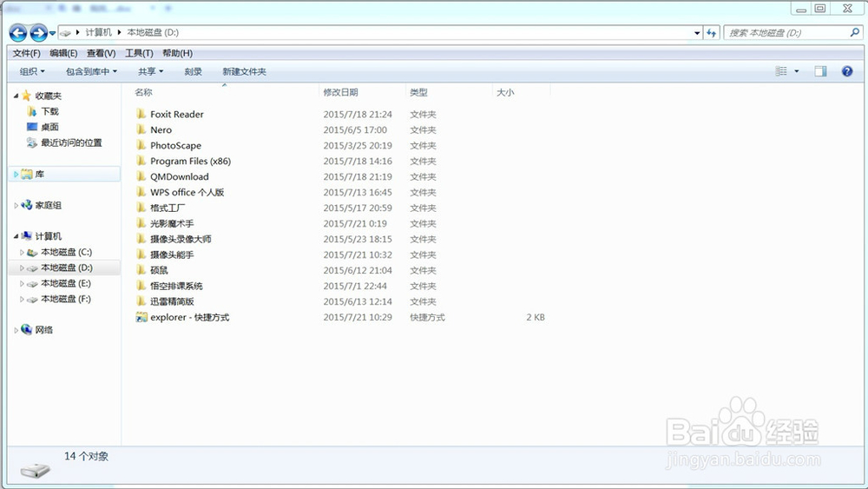Expand the 库 tree node
This screenshot has height=489, width=868.
click(16, 174)
